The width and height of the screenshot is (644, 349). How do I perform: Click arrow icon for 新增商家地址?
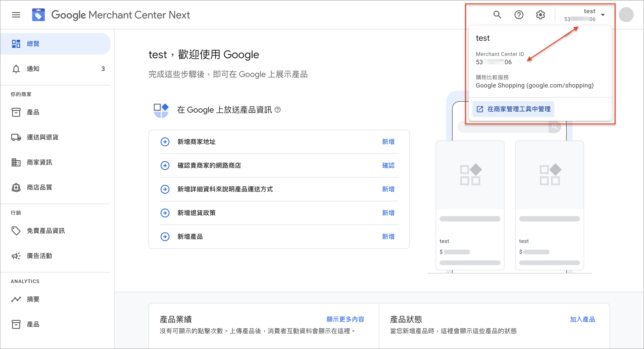165,142
